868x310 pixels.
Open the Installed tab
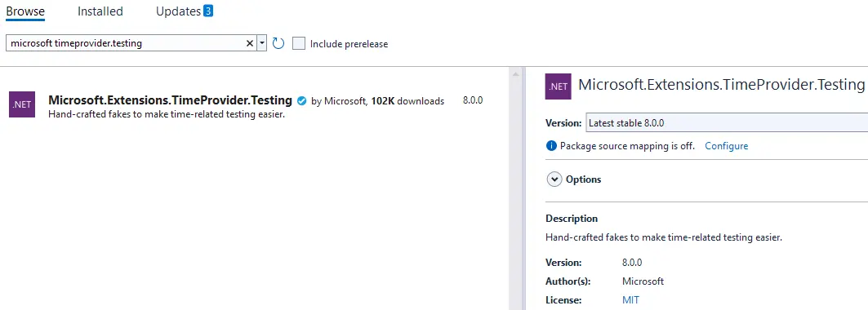pos(100,11)
